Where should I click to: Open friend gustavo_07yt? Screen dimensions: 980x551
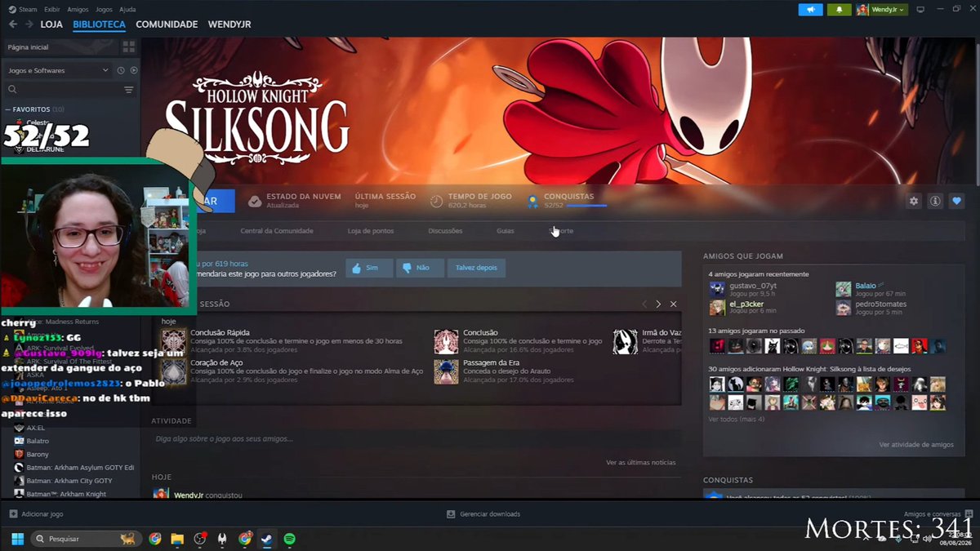752,286
